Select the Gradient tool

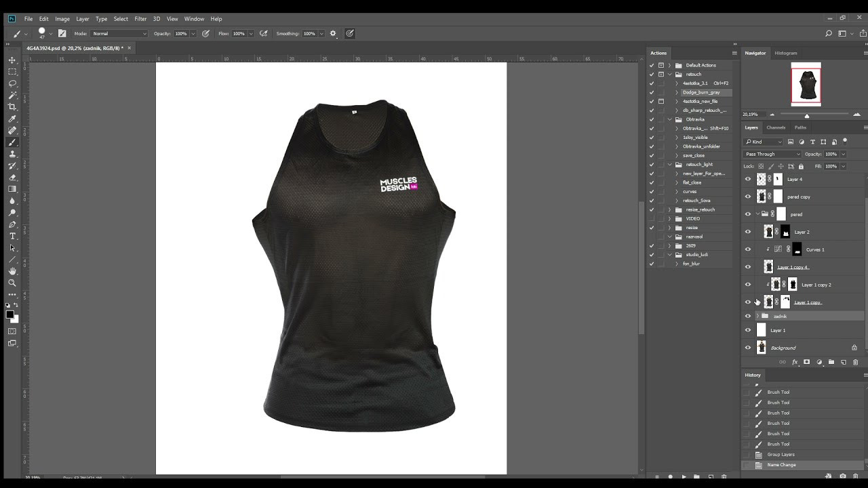pos(12,189)
